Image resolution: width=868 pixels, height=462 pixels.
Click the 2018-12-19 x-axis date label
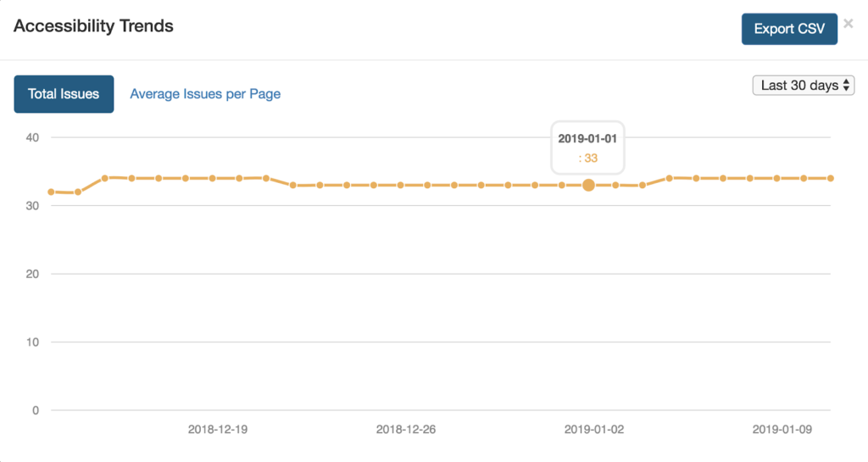pos(218,430)
